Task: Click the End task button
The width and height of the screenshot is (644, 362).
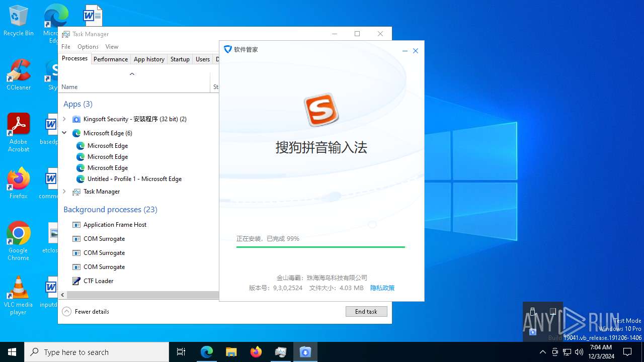Action: coord(366,312)
